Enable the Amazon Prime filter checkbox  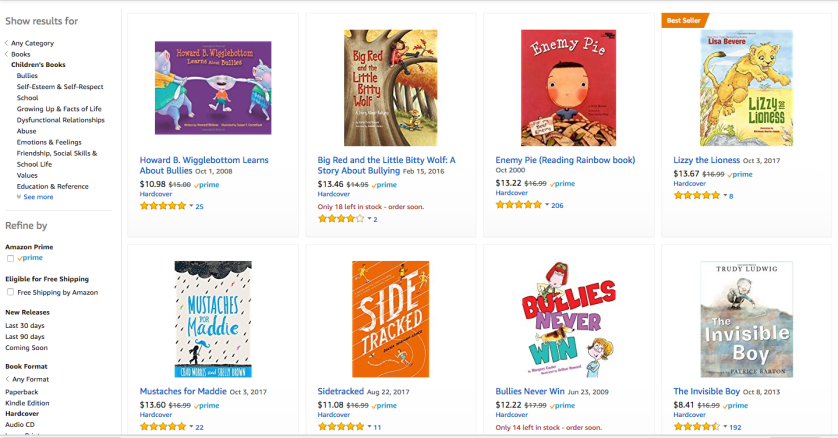click(10, 258)
